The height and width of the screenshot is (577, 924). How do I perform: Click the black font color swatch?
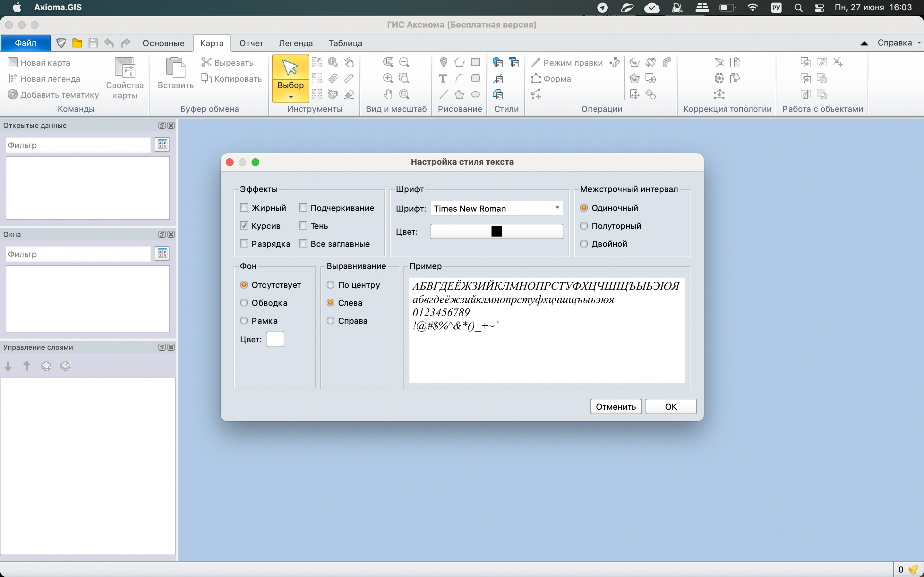coord(496,232)
